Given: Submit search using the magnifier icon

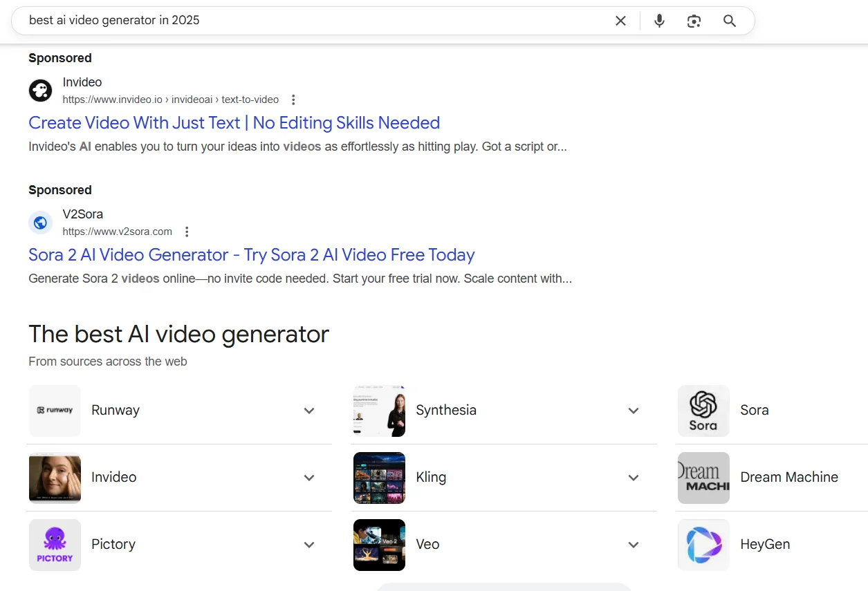Looking at the screenshot, I should [730, 21].
